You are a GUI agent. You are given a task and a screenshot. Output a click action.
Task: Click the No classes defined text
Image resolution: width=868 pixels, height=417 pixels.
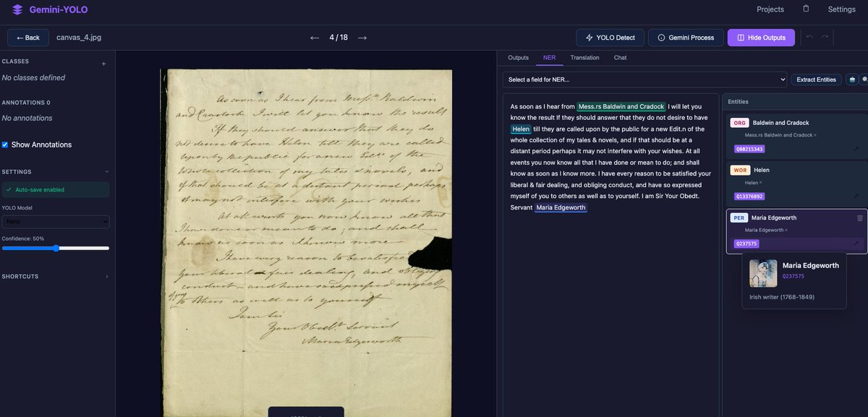[x=33, y=77]
